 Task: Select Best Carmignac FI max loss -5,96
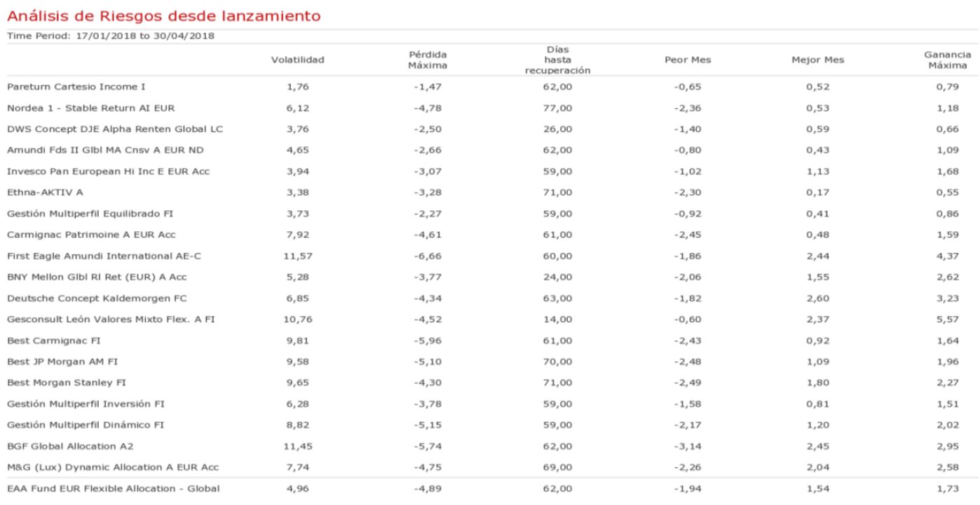(428, 340)
